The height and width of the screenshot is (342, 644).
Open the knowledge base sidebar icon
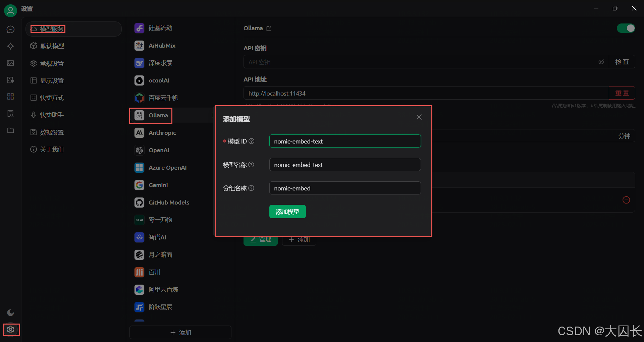coord(10,113)
